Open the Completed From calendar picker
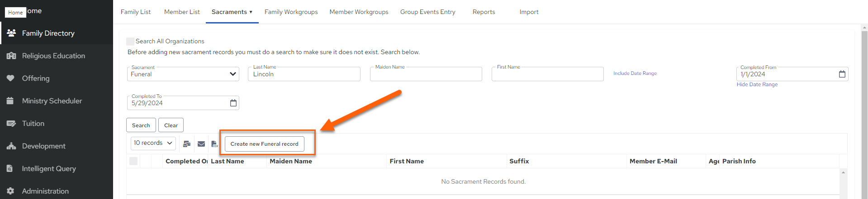The width and height of the screenshot is (868, 199). (842, 74)
